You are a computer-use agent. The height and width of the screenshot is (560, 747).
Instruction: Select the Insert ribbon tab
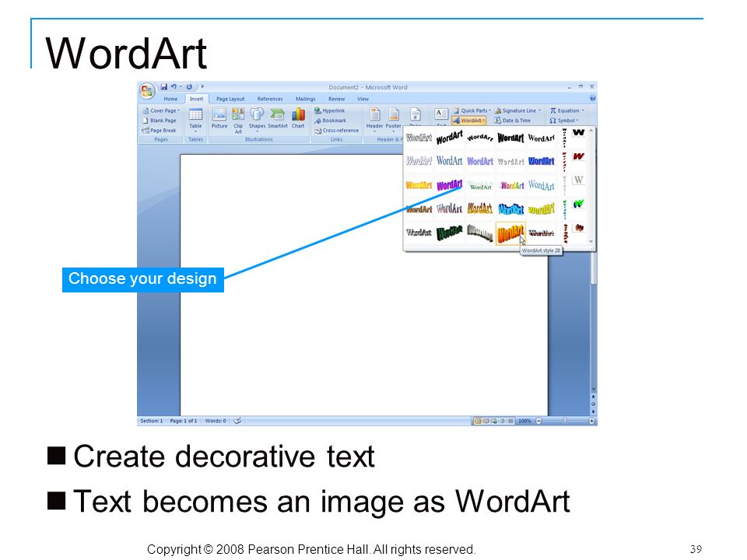[196, 99]
